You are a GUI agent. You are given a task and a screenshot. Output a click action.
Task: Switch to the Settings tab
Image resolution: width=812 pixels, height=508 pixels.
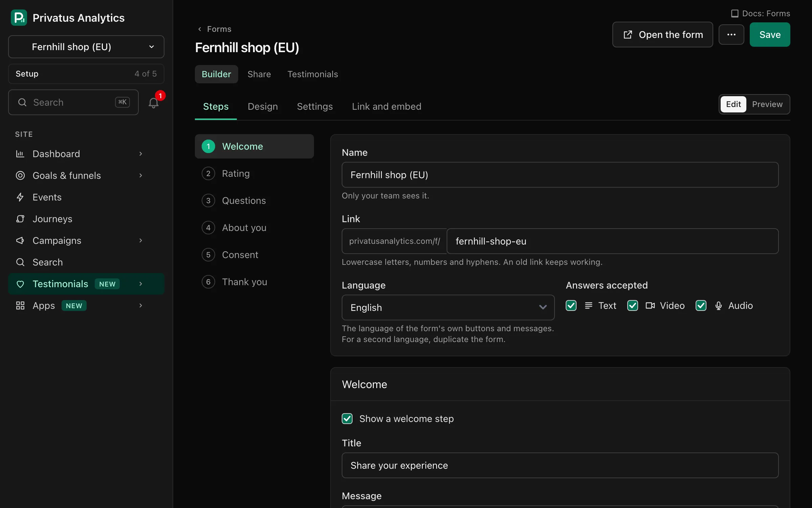(x=315, y=106)
